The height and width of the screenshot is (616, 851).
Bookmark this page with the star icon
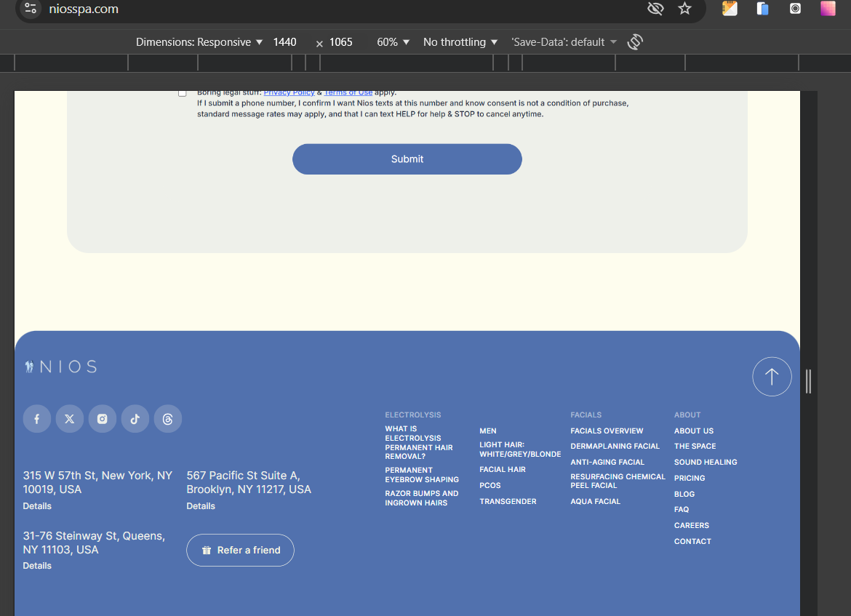click(684, 8)
